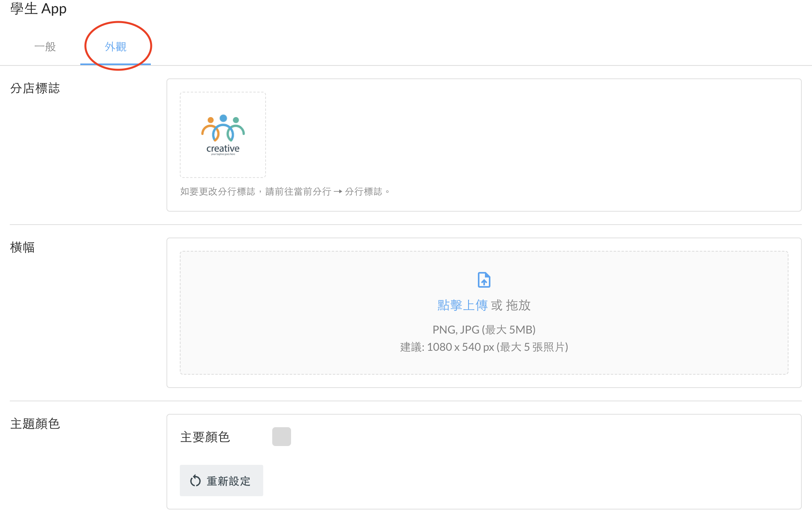The height and width of the screenshot is (515, 812).
Task: Click the 重新設定 reset button
Action: tap(221, 481)
